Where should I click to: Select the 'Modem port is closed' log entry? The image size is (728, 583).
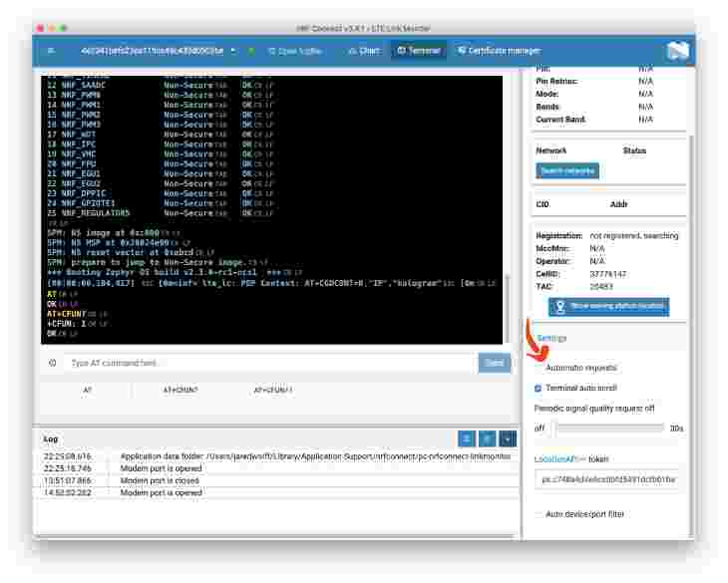[x=276, y=480]
